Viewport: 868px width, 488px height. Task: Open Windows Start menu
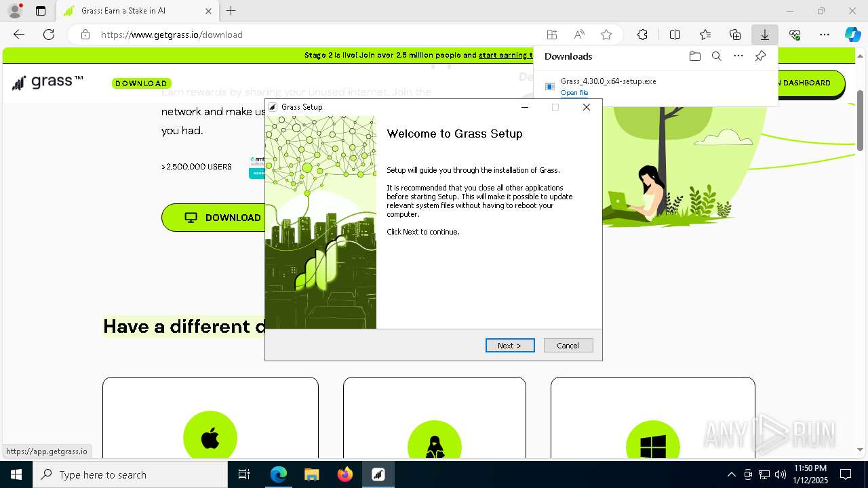pyautogui.click(x=16, y=474)
